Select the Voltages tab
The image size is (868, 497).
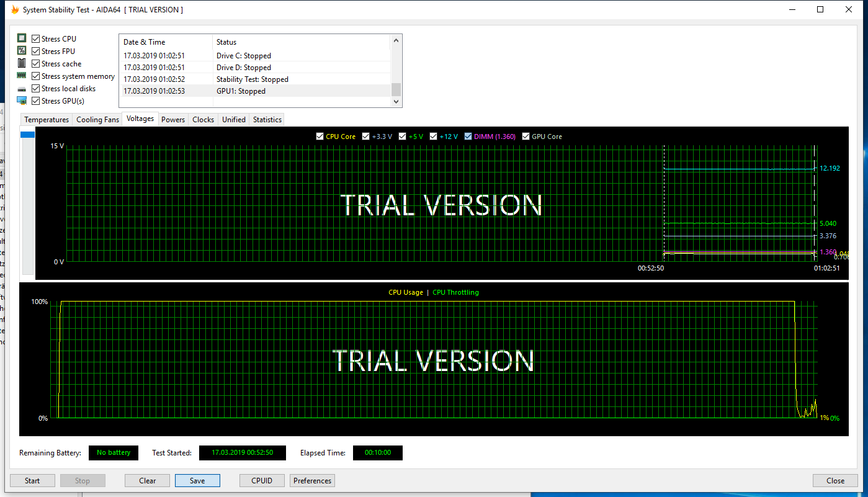140,119
